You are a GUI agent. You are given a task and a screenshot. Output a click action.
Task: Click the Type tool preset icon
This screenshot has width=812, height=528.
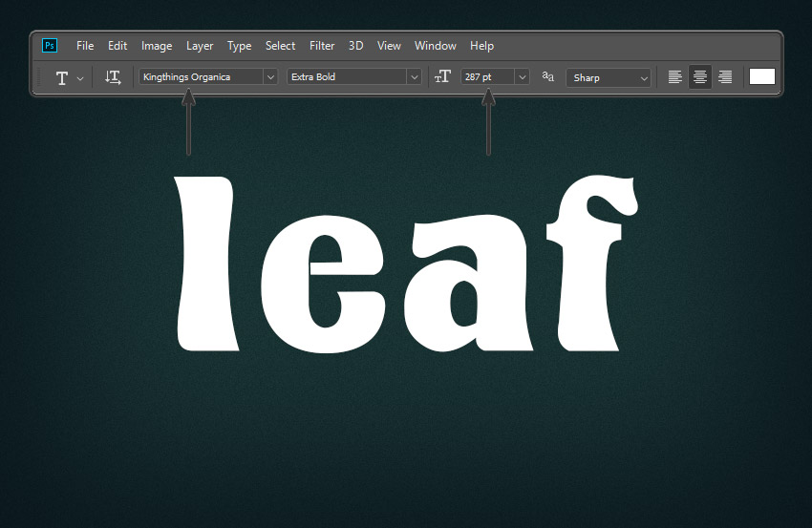click(62, 77)
